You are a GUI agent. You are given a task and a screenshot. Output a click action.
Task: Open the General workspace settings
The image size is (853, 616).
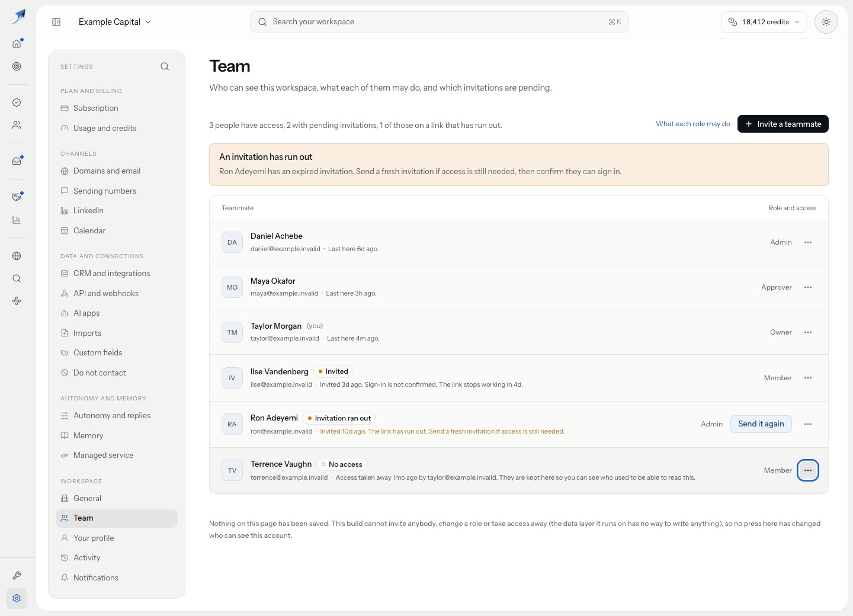[117, 498]
